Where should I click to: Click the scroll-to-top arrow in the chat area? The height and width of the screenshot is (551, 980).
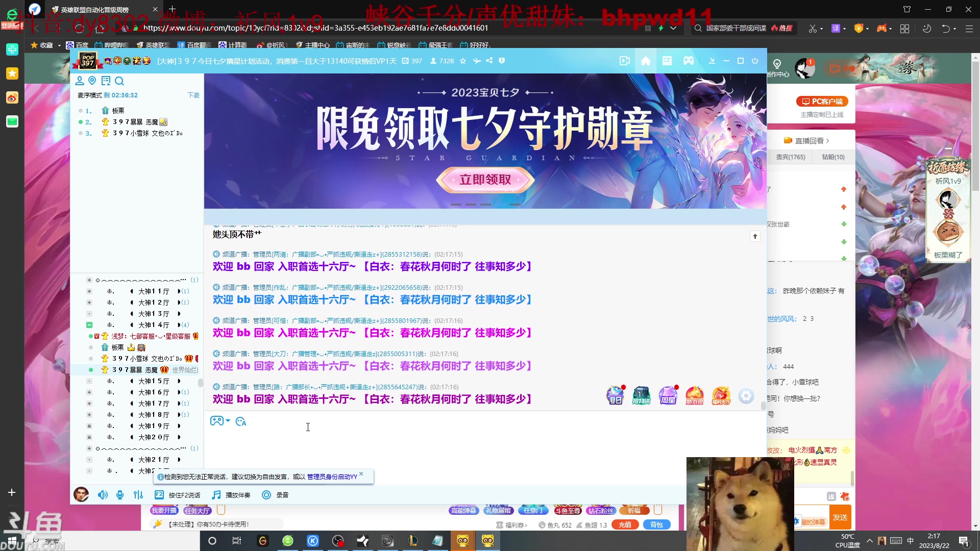pos(755,236)
